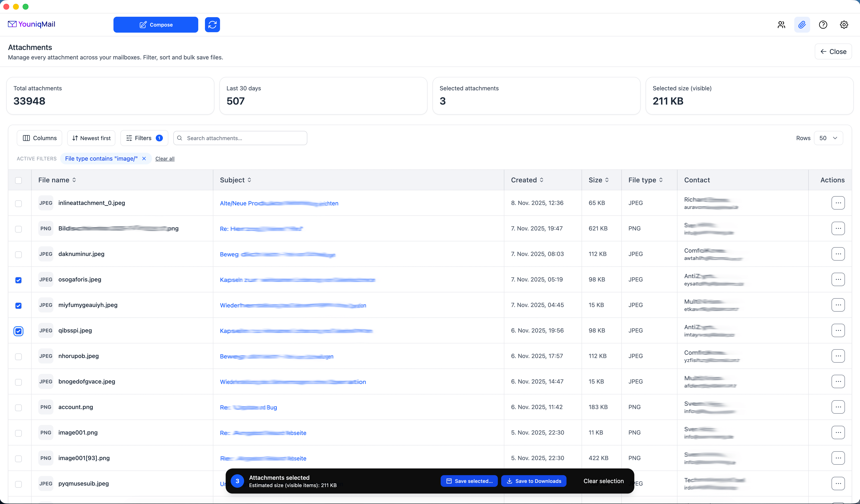Uncheck the osogaforis.jpeg checkbox
Viewport: 860px width, 504px height.
18,280
